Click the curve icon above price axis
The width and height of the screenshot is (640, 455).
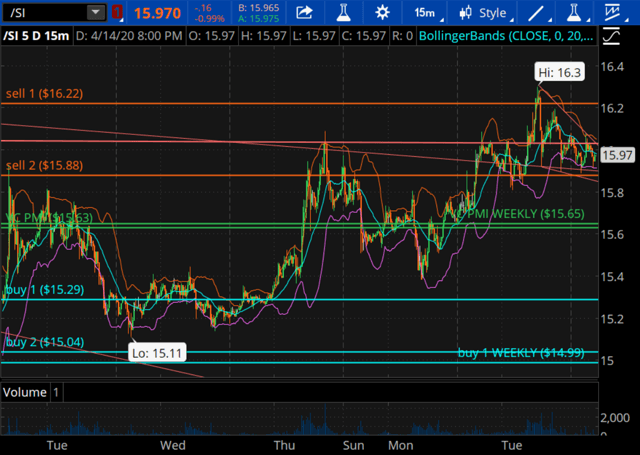click(611, 36)
